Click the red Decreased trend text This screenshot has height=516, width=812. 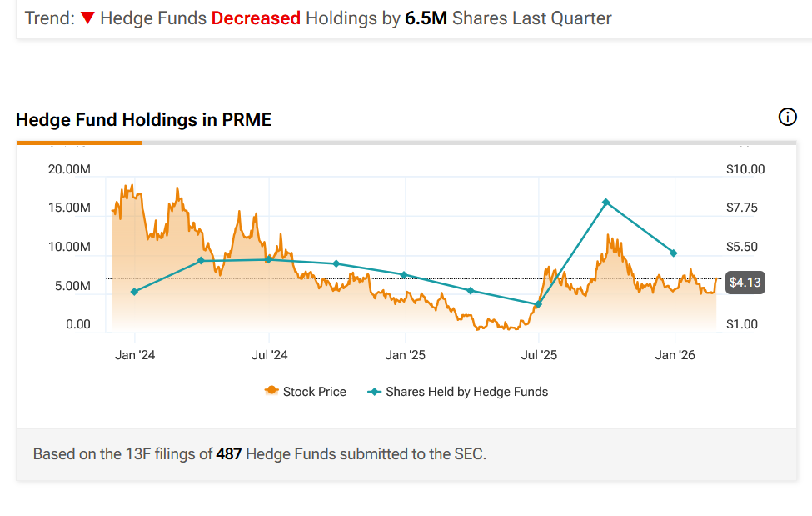pos(256,18)
